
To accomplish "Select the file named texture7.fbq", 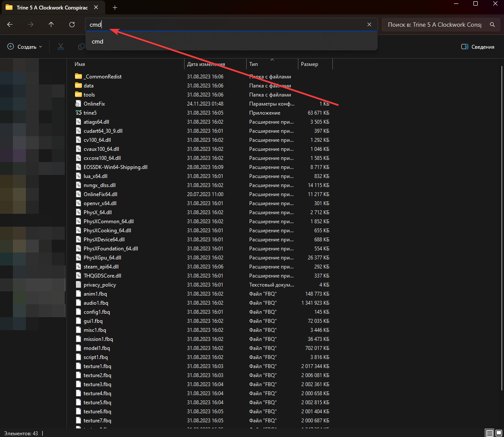I will click(97, 420).
